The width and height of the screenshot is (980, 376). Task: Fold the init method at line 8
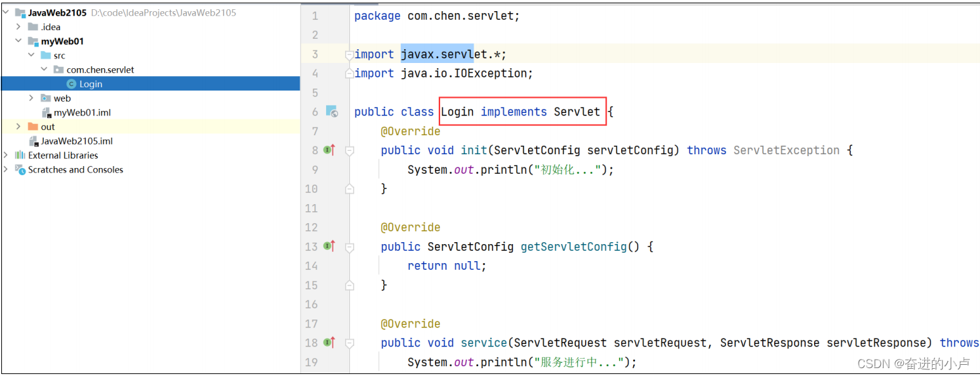pos(350,150)
